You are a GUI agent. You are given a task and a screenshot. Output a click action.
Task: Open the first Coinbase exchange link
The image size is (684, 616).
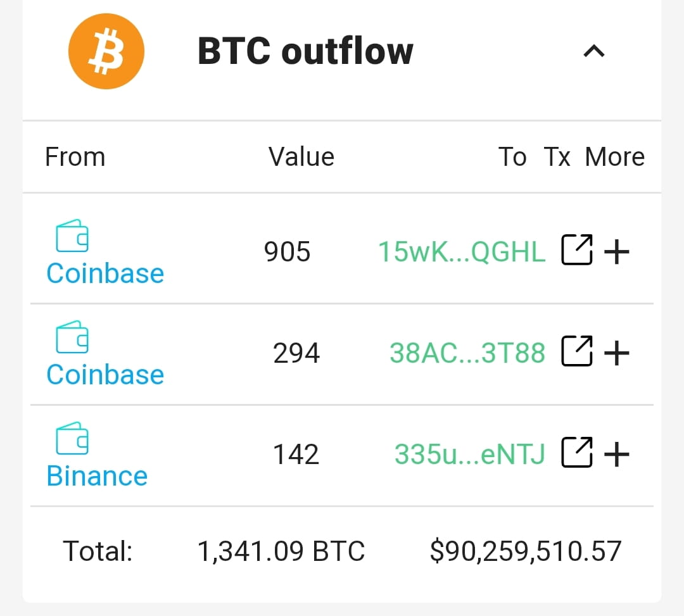click(x=104, y=273)
